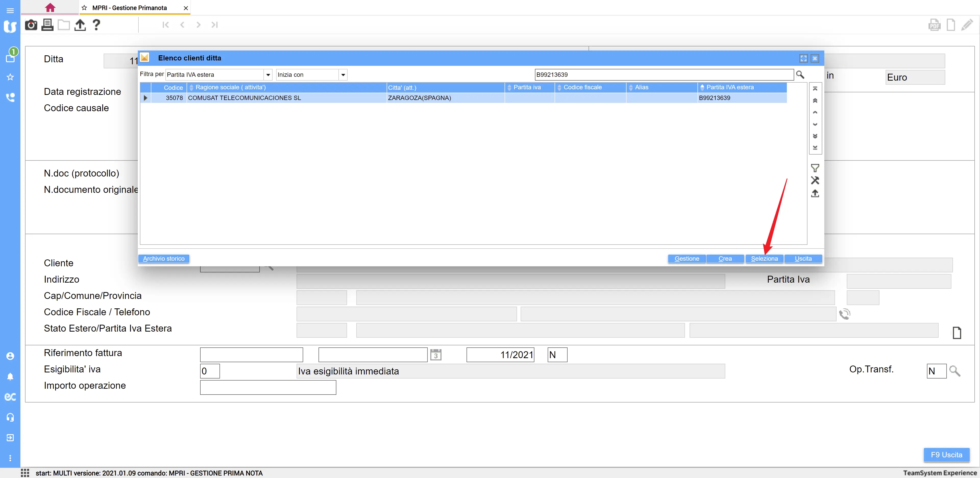Open the notifications bell in sidebar
The width and height of the screenshot is (980, 478).
click(x=10, y=376)
